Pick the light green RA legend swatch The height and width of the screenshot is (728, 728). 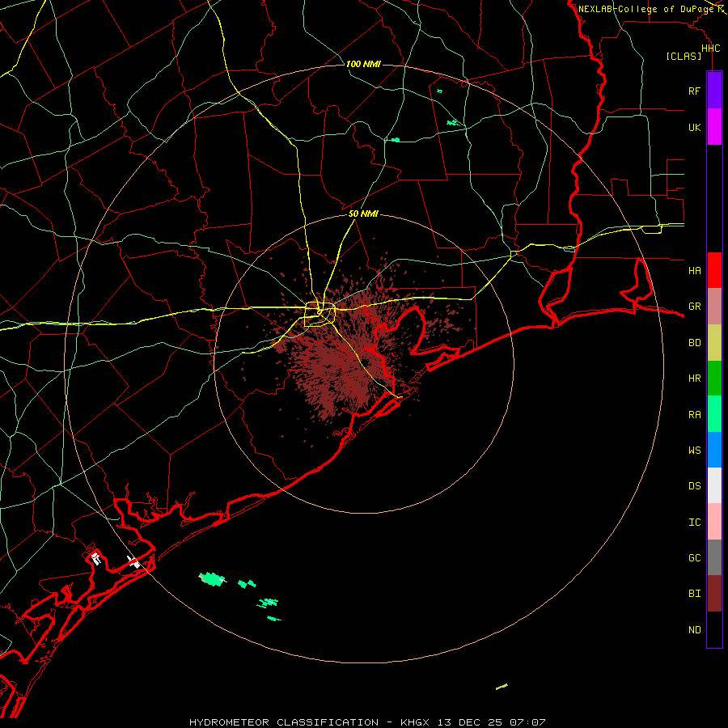[x=714, y=414]
